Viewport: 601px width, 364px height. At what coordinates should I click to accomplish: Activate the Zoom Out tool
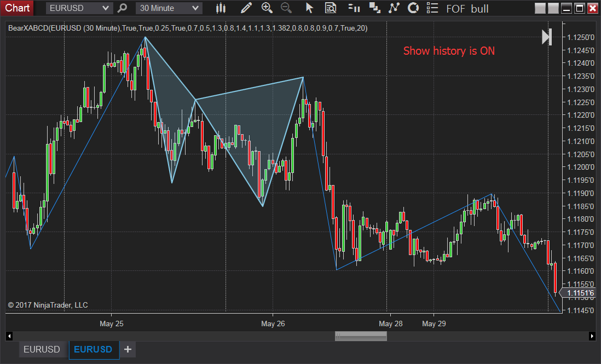pos(286,8)
